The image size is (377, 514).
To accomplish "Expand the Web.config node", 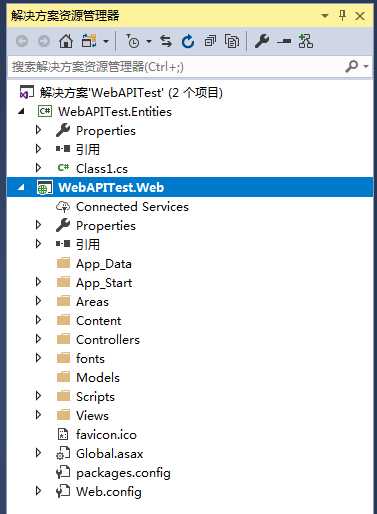I will pyautogui.click(x=38, y=491).
